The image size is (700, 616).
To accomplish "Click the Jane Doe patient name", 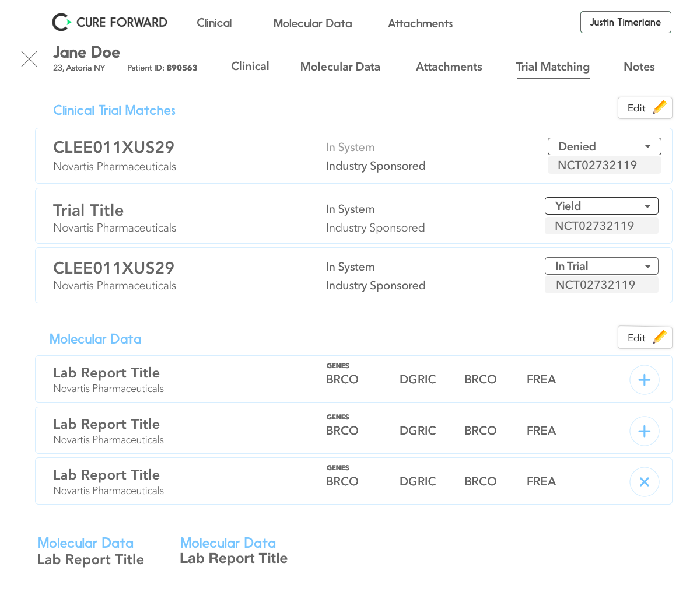I will click(86, 52).
